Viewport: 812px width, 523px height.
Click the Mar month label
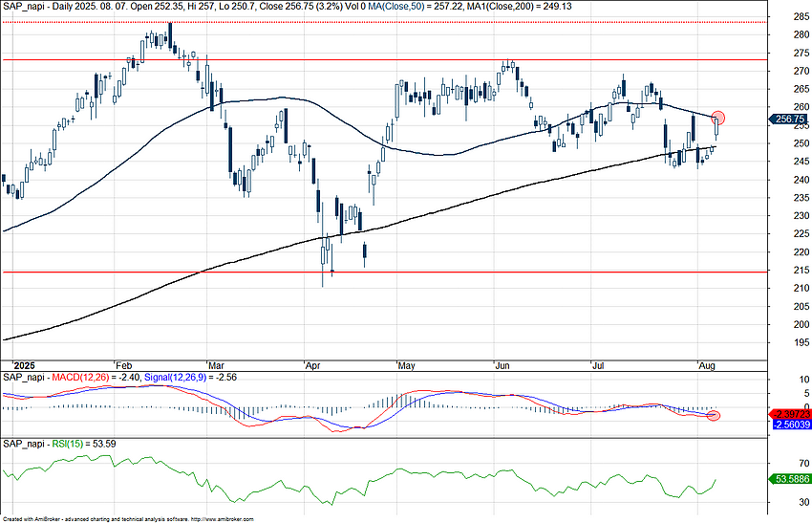[216, 366]
